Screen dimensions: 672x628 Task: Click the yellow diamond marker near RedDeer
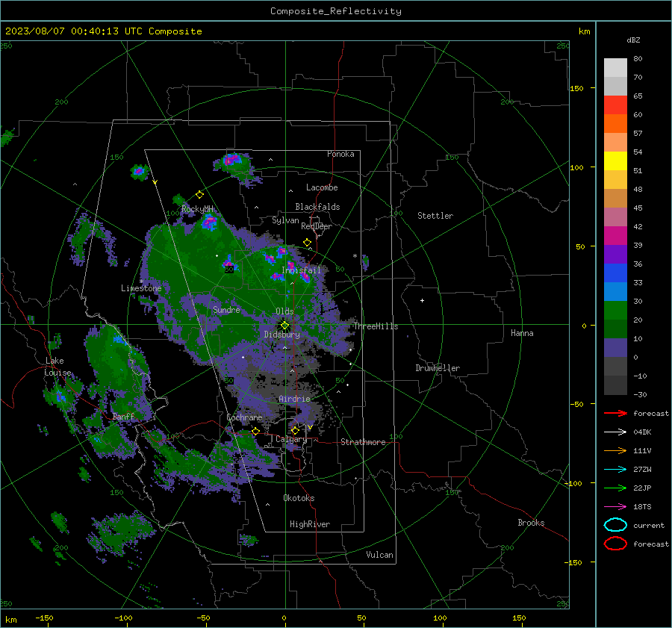[x=307, y=243]
